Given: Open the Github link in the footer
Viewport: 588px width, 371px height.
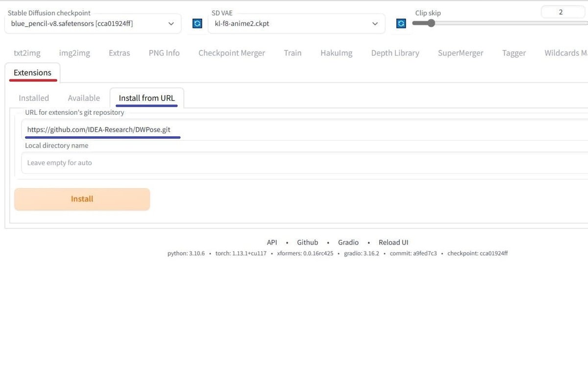Looking at the screenshot, I should (307, 242).
